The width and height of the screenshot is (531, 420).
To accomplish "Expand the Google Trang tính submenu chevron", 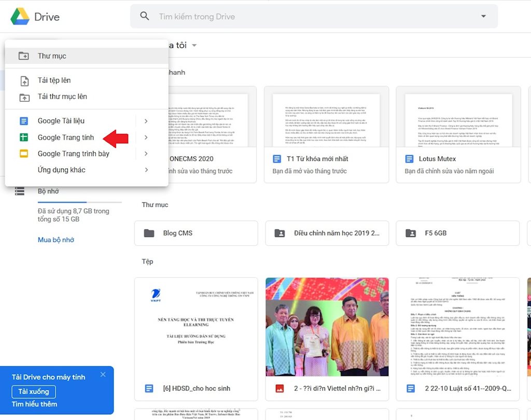I will pos(146,137).
